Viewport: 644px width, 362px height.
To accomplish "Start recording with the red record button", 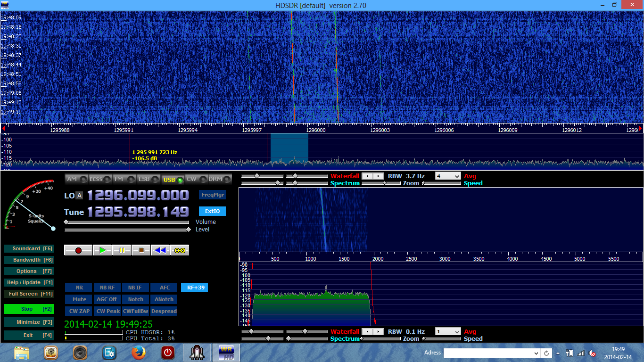I will pyautogui.click(x=78, y=250).
